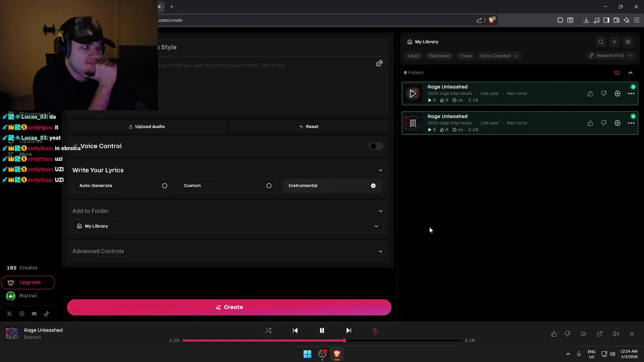Open the Brave playlist music icon

[x=596, y=20]
